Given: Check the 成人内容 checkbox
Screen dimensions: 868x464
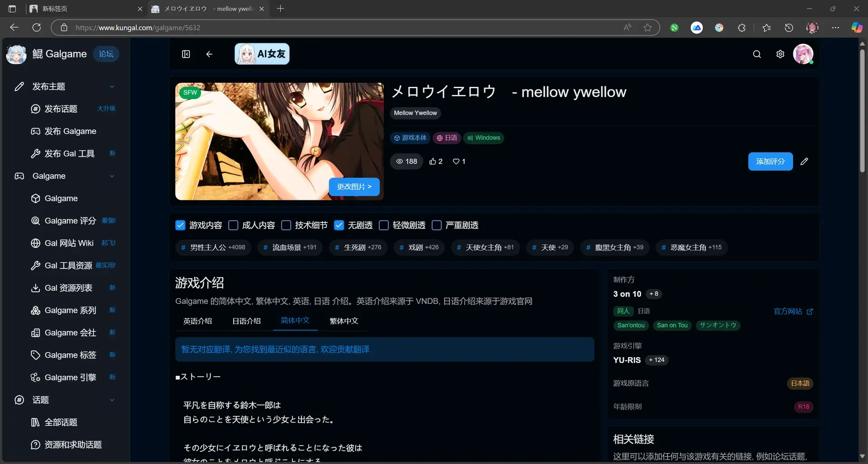Looking at the screenshot, I should pos(233,225).
